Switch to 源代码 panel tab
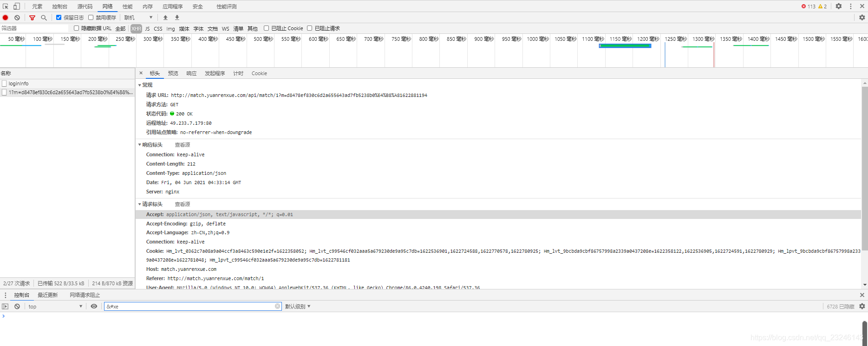This screenshot has width=868, height=346. click(x=85, y=6)
